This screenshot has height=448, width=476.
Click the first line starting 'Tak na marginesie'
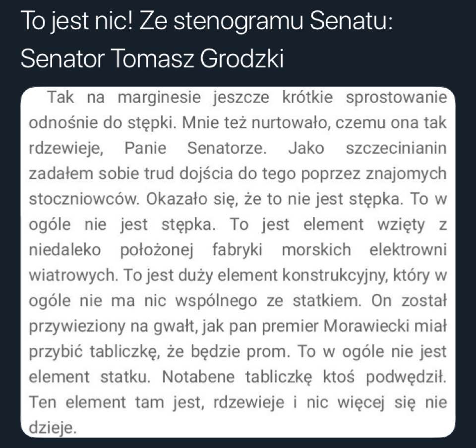tap(247, 98)
